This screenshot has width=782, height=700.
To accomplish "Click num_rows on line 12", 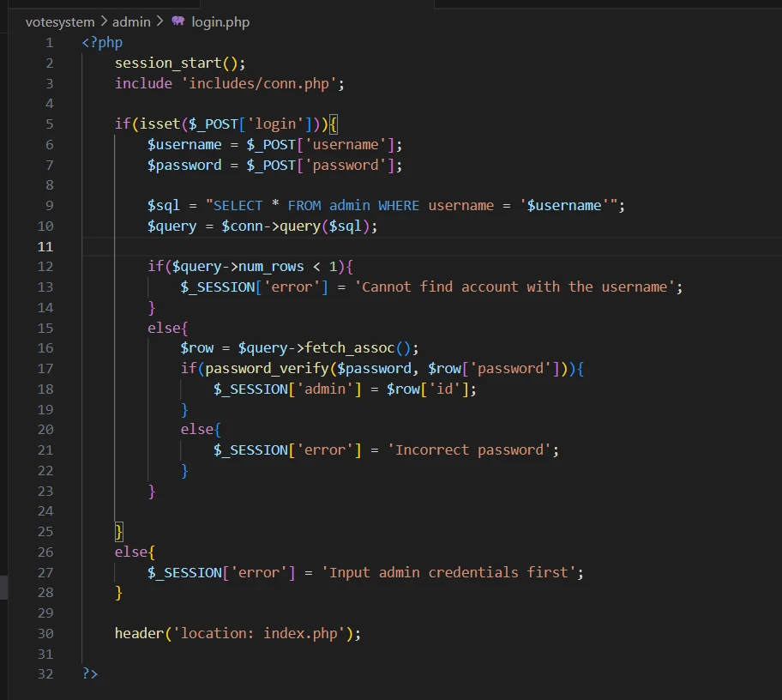I will click(271, 267).
